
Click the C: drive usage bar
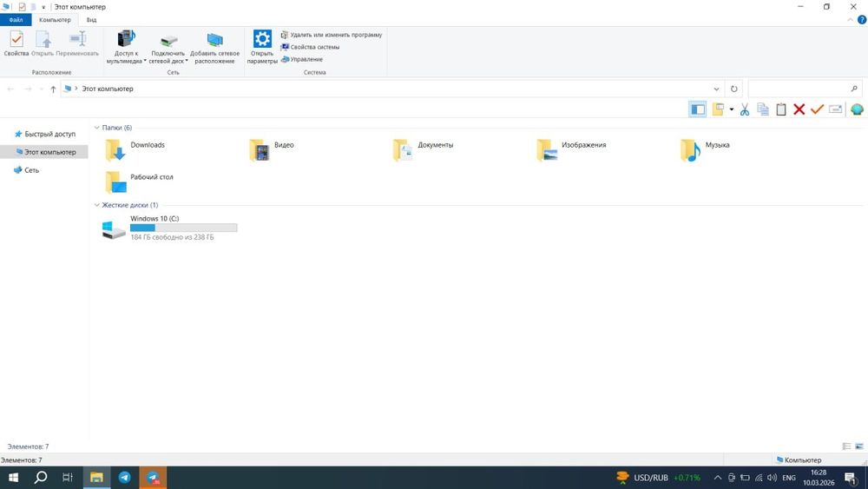coord(183,228)
